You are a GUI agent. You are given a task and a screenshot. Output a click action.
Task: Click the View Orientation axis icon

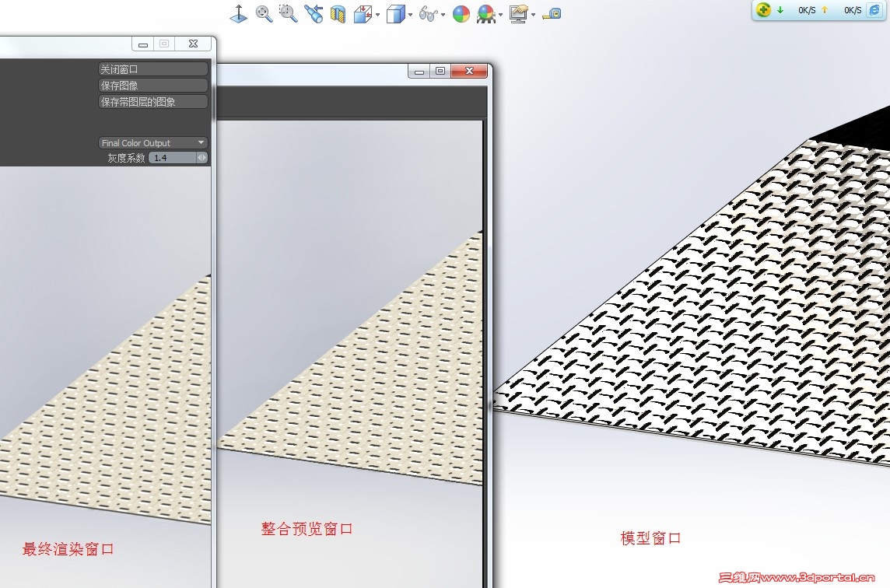coord(238,14)
